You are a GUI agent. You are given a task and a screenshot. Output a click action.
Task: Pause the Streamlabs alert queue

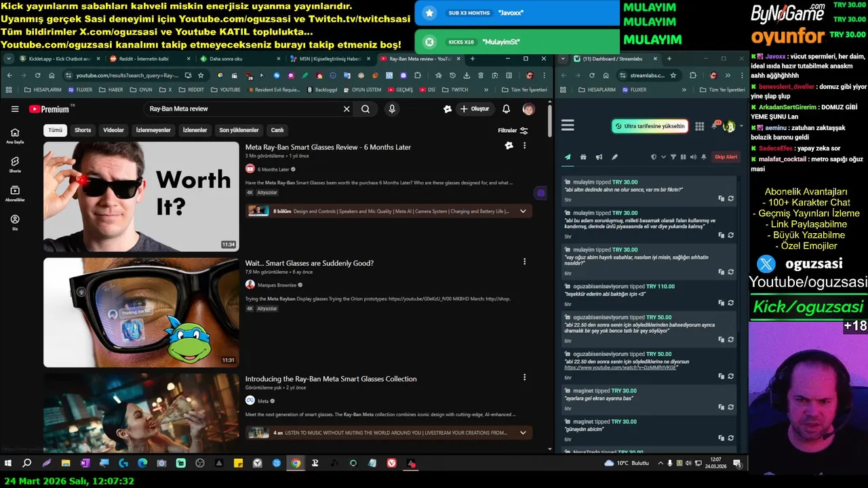tap(683, 157)
